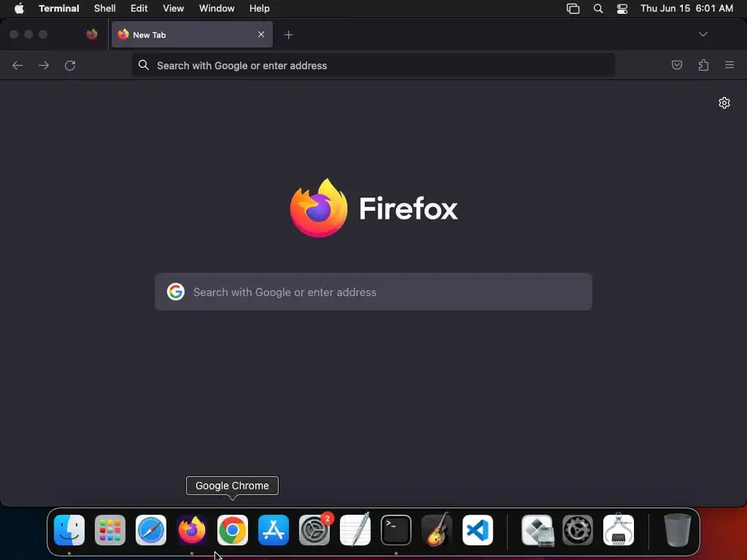The image size is (747, 560).
Task: Open a new tab with plus button
Action: (288, 34)
